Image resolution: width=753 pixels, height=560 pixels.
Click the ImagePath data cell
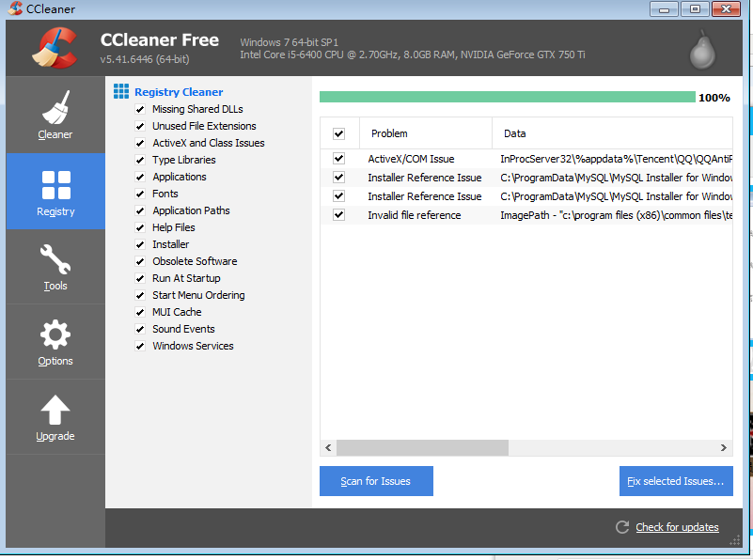616,215
